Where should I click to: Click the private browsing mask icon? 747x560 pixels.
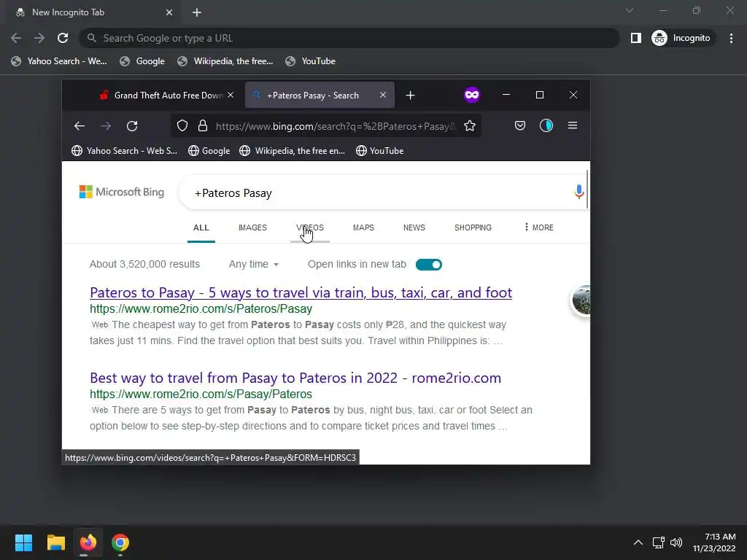[x=472, y=95]
